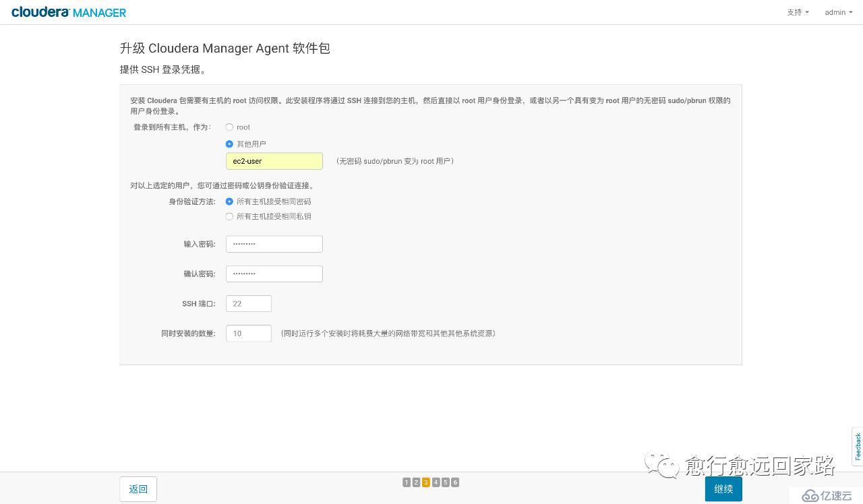Select the 其他用户 radio button
Viewport: 863px width, 504px height.
tap(229, 144)
